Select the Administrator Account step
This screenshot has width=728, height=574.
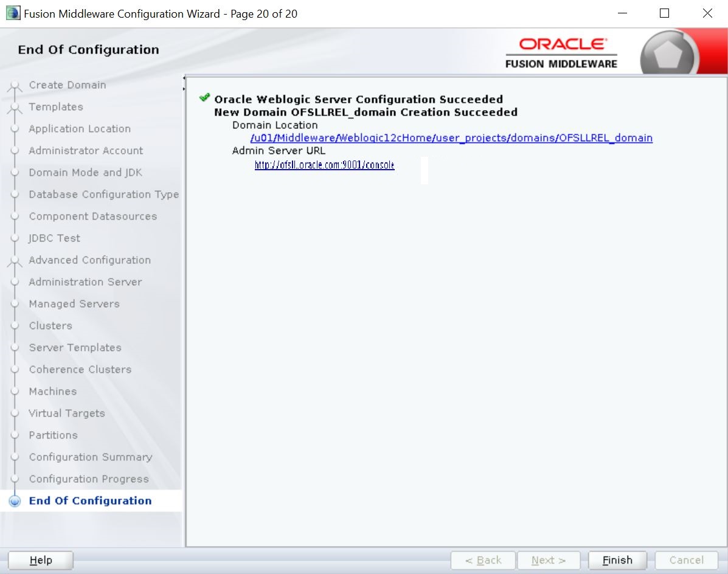(86, 150)
